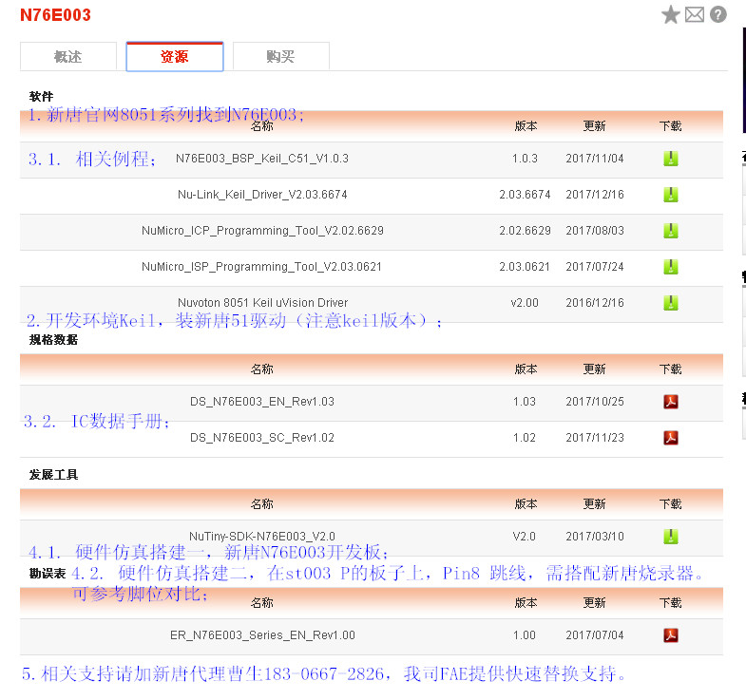746x700 pixels.
Task: Download Nuvoton 8051 Keil uVision Driver icon
Action: [670, 303]
